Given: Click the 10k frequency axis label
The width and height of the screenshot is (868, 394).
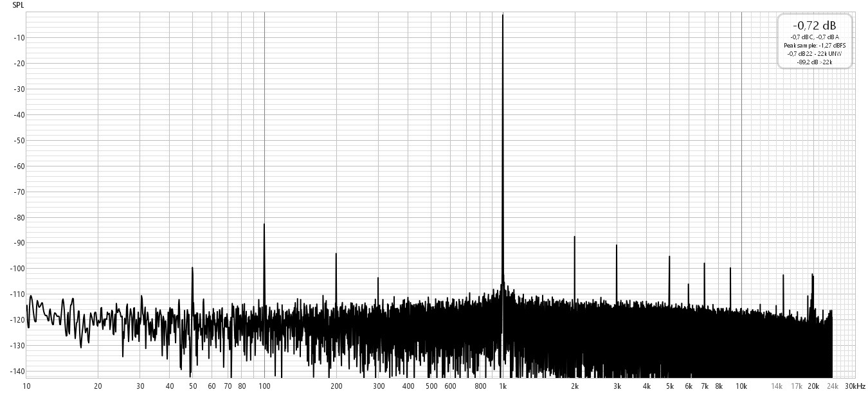Looking at the screenshot, I should (x=741, y=386).
